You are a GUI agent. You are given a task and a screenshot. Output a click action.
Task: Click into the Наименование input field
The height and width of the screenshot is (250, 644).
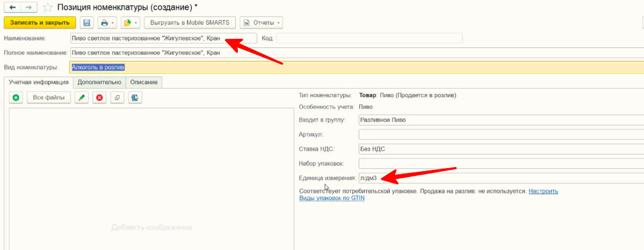pos(163,38)
